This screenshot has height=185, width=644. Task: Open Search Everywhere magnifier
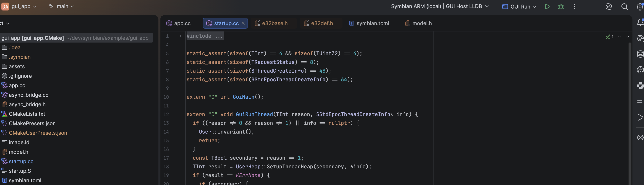[x=624, y=7]
